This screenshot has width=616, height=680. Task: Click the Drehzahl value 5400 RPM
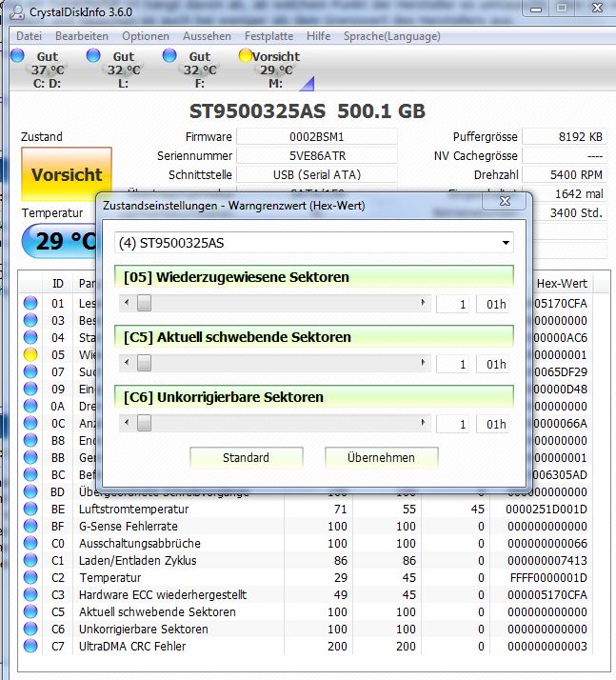click(x=564, y=175)
